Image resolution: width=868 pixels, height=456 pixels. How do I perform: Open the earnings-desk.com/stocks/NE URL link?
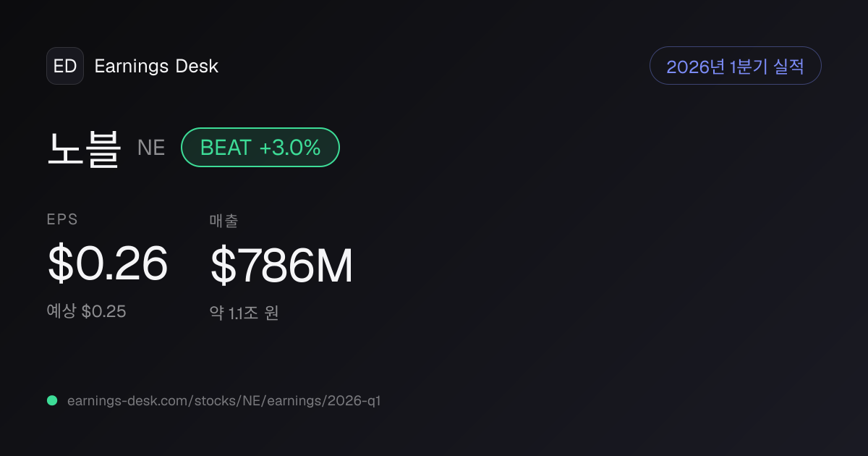coord(224,400)
